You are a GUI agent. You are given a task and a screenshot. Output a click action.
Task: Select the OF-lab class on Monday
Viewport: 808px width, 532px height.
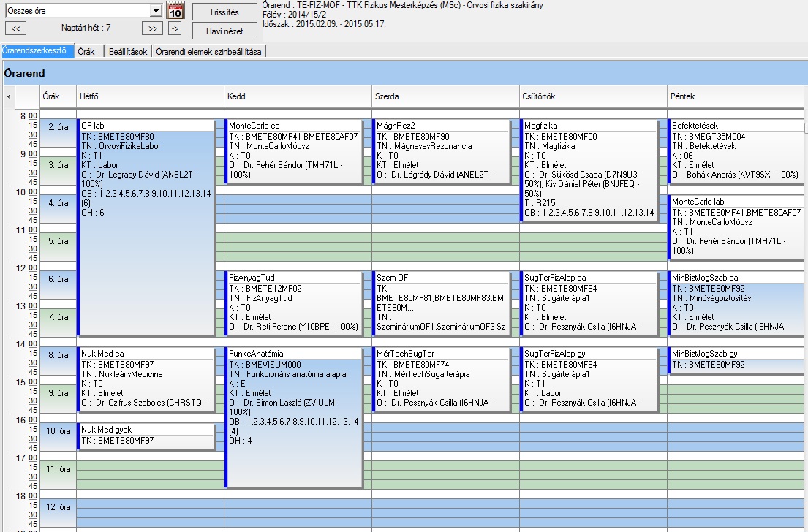click(146, 227)
